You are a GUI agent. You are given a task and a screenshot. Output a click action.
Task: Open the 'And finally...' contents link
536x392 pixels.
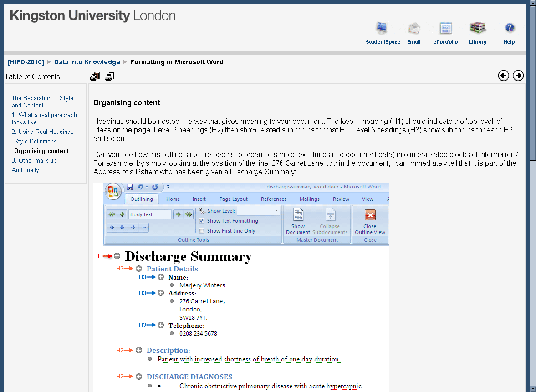(x=28, y=170)
